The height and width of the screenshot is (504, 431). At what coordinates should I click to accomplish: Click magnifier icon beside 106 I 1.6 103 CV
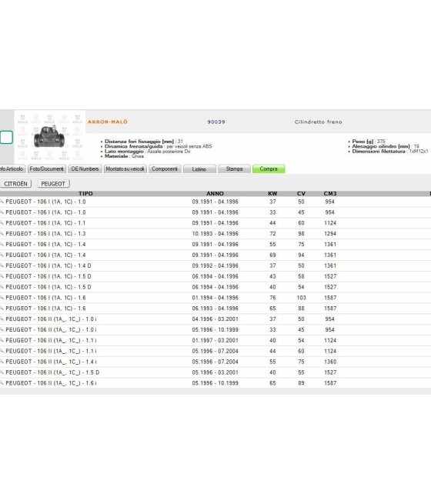pyautogui.click(x=2, y=298)
